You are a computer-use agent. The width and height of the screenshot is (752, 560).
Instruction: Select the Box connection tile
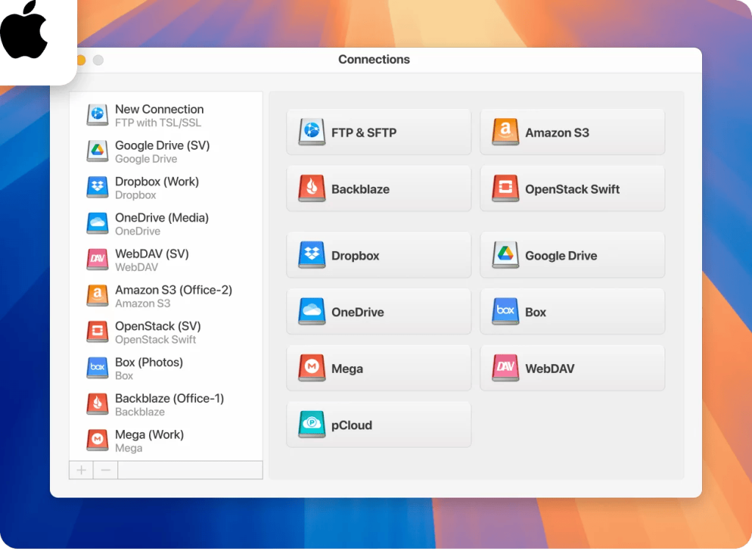click(x=573, y=311)
